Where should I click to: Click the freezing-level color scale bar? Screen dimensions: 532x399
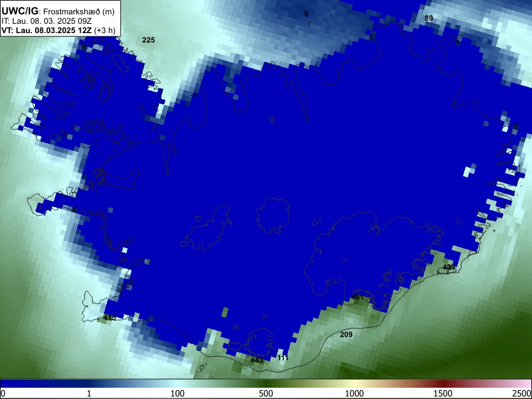[266, 384]
